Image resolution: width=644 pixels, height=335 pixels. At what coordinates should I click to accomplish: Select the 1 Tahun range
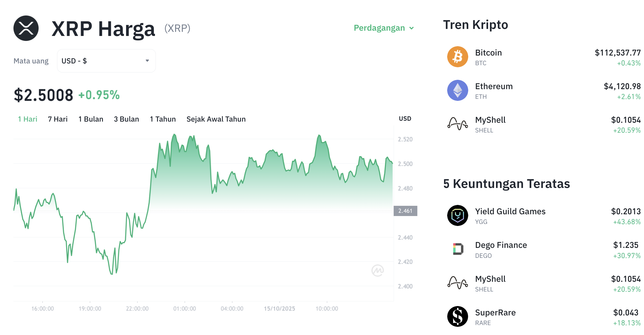point(163,119)
